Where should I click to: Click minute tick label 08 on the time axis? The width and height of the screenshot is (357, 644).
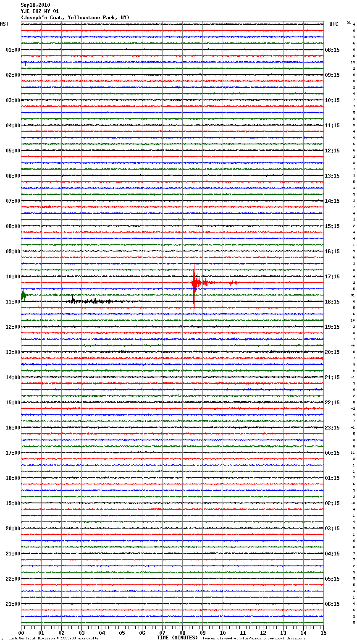pos(182,633)
